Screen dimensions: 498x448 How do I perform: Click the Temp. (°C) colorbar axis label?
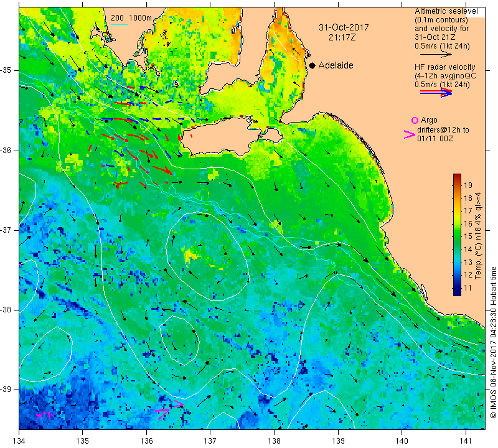(478, 235)
